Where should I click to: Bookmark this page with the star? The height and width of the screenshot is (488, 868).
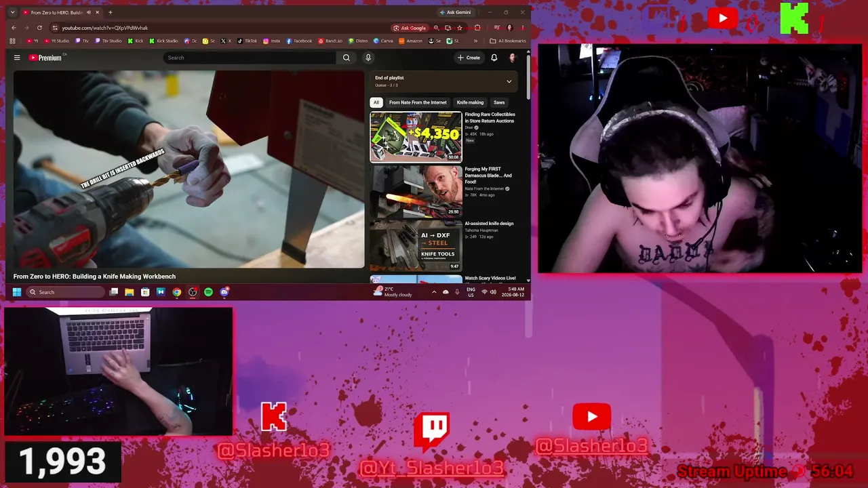[x=459, y=28]
